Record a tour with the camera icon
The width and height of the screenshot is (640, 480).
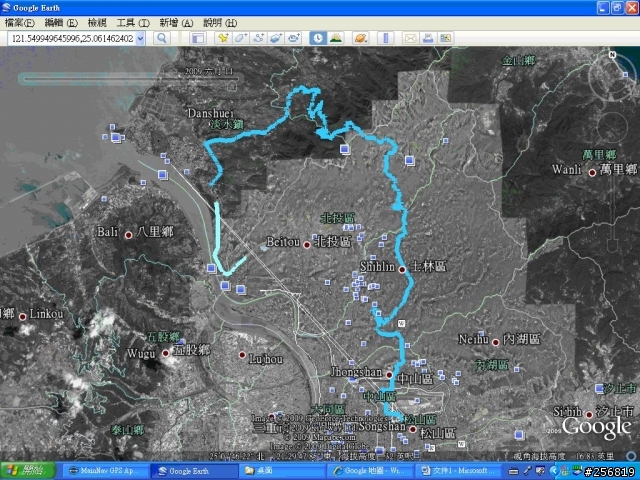coord(293,38)
